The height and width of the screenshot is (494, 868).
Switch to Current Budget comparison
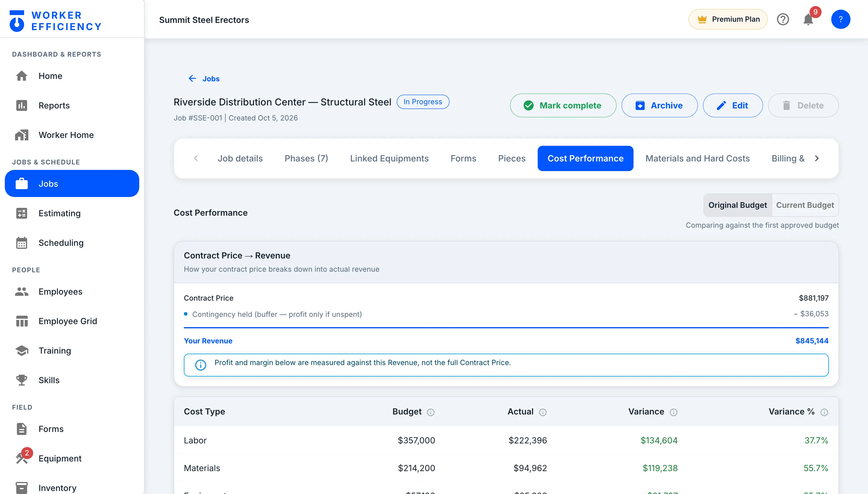click(805, 205)
